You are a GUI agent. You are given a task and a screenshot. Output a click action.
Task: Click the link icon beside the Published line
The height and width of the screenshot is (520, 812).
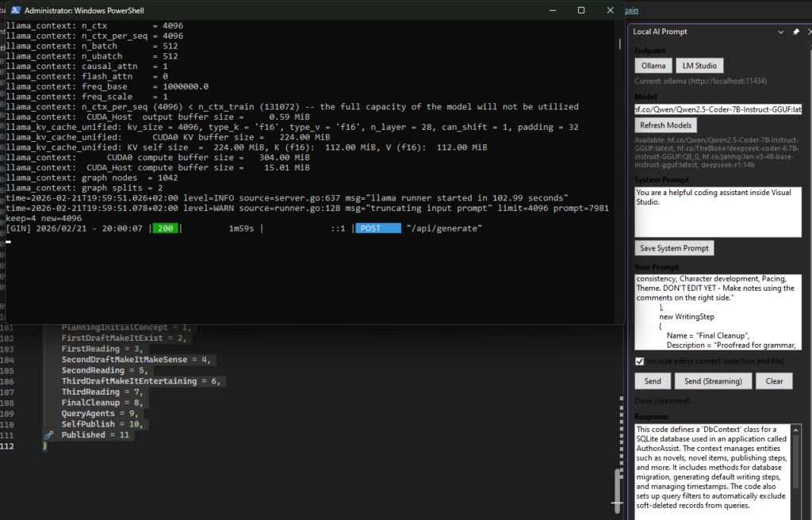point(48,435)
